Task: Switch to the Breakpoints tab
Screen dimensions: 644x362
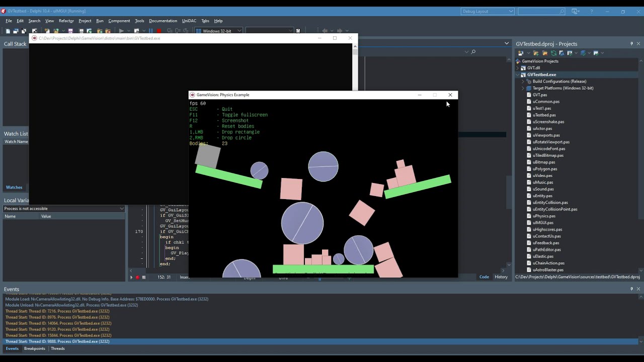Action: click(35, 348)
